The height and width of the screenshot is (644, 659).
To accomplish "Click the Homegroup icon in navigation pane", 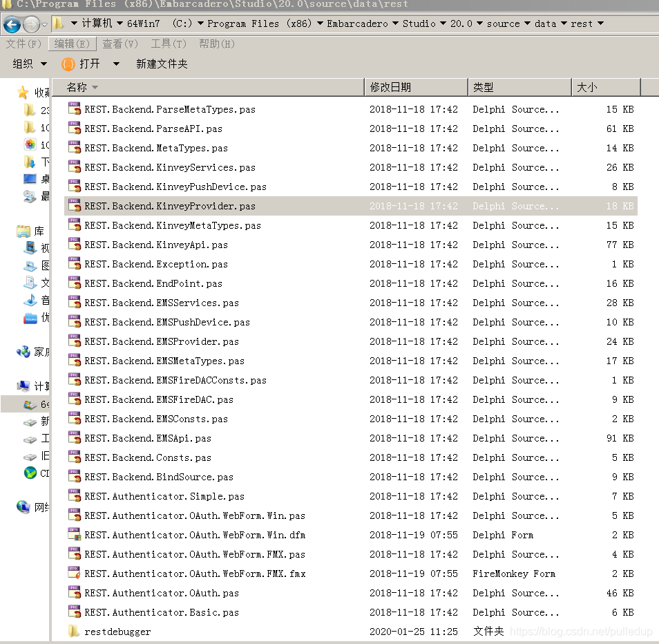I will (x=23, y=352).
